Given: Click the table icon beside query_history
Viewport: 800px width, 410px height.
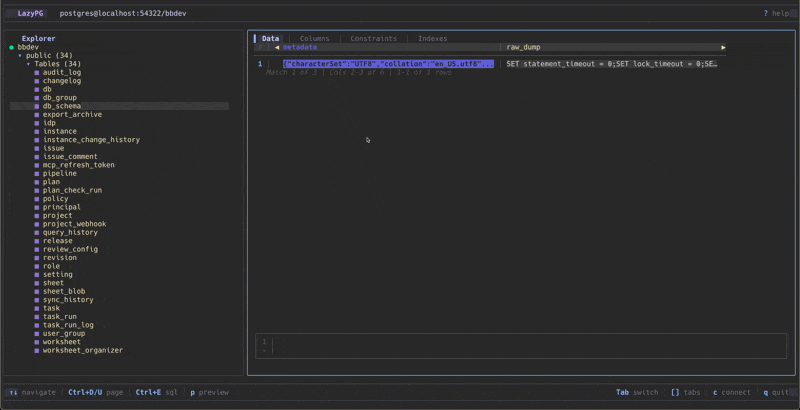Looking at the screenshot, I should coord(38,232).
